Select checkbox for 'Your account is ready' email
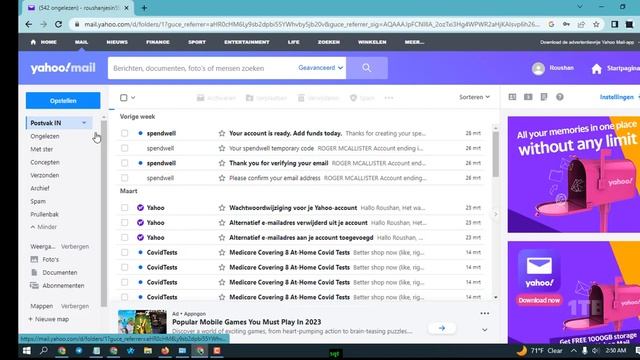The height and width of the screenshot is (360, 640). (x=124, y=133)
